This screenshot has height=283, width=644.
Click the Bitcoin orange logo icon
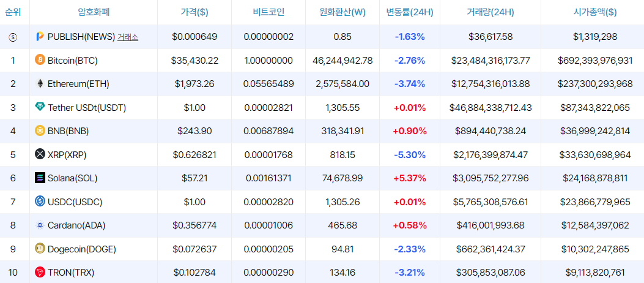[40, 60]
